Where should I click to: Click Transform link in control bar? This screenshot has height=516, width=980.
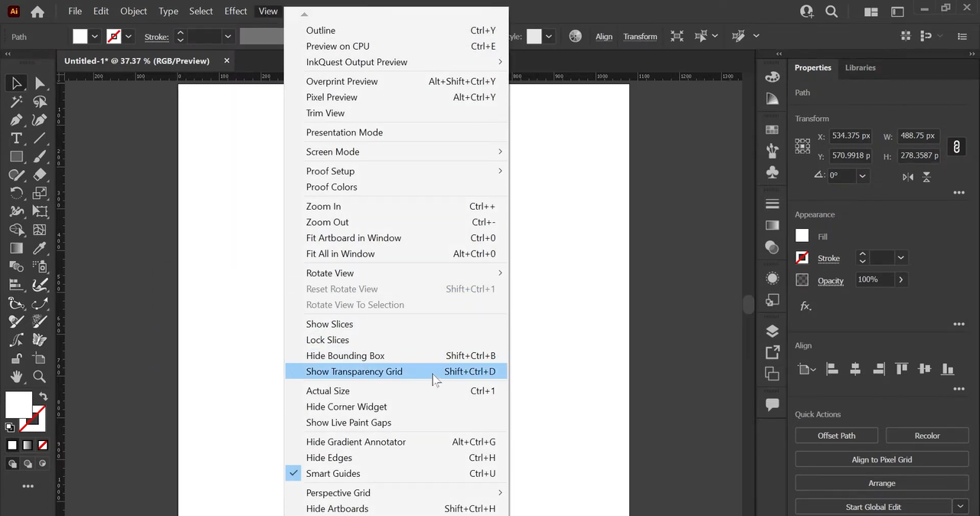(640, 37)
